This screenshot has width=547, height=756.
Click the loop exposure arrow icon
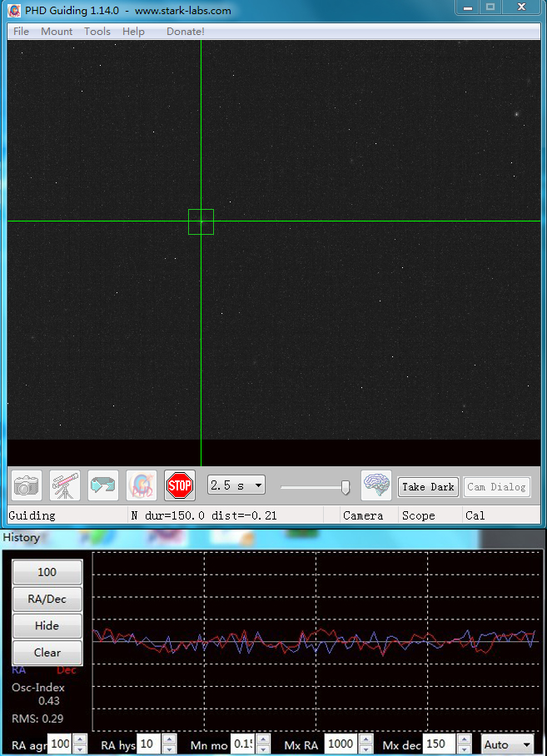coord(103,485)
